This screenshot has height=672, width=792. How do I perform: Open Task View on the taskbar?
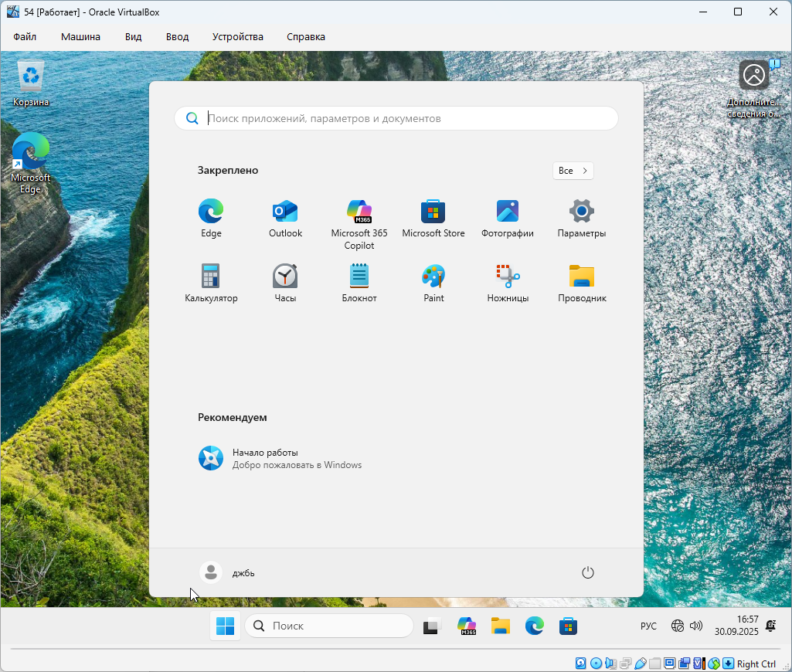pos(431,626)
